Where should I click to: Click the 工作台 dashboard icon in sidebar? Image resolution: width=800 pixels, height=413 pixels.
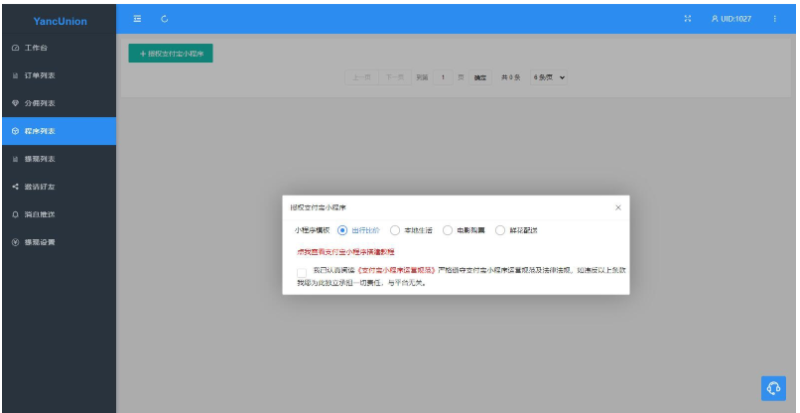point(14,48)
